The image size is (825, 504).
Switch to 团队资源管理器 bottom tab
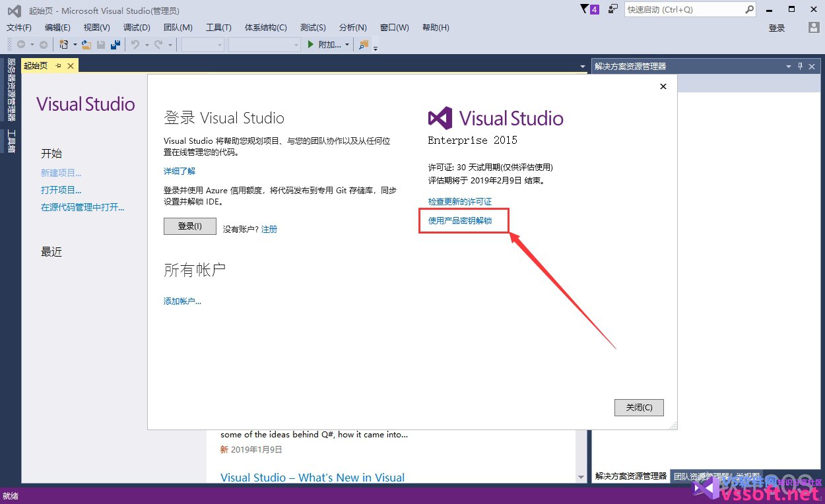click(x=701, y=476)
